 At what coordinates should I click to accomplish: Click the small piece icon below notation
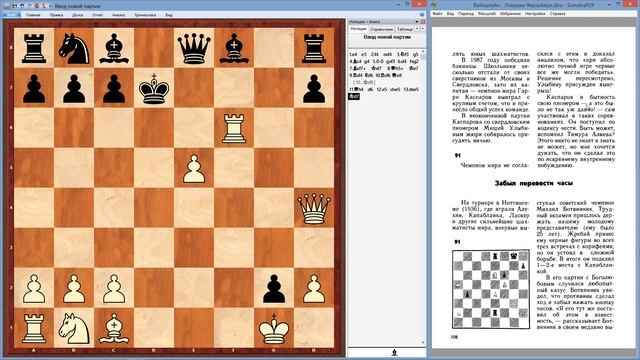(x=394, y=353)
